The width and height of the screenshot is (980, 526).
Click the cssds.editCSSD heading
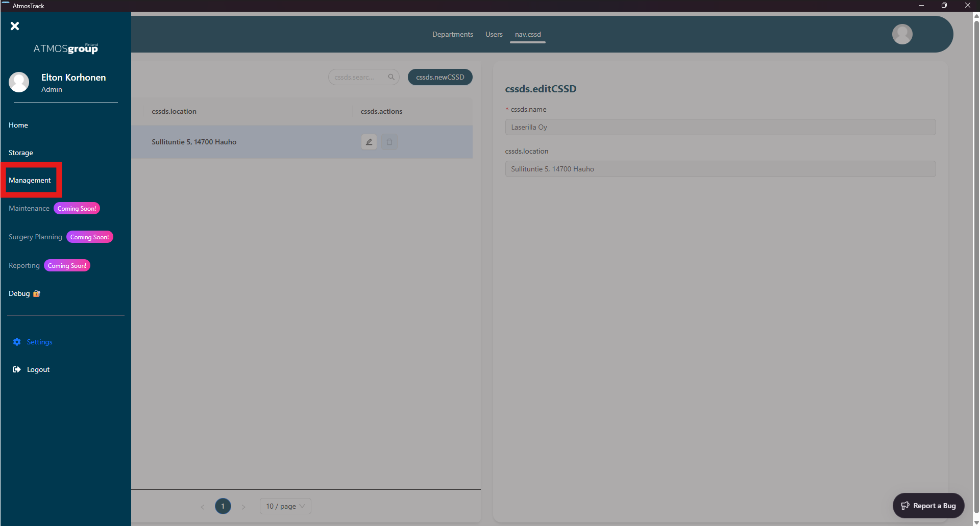tap(541, 89)
